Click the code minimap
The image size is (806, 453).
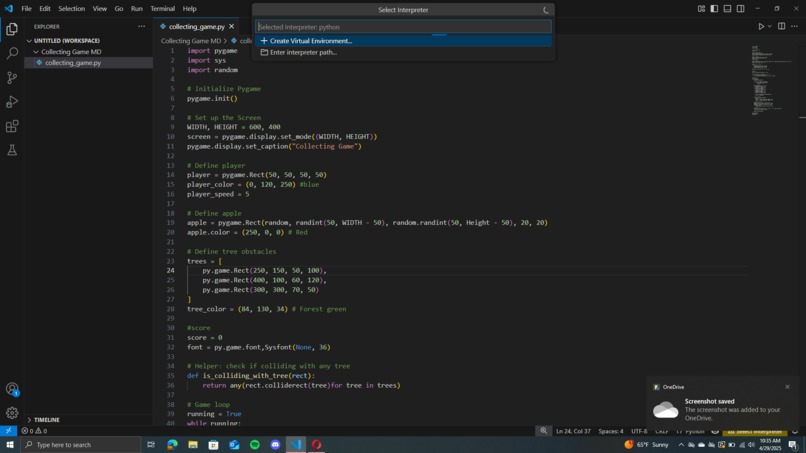click(x=771, y=80)
